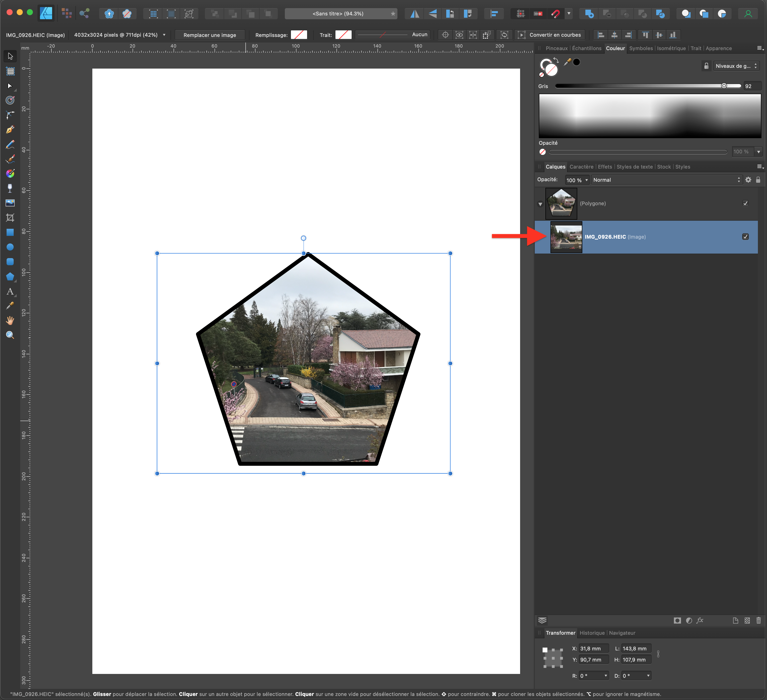Open the Normal blend mode dropdown

666,180
